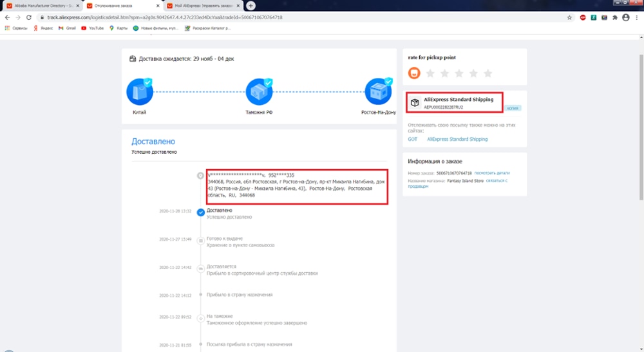The width and height of the screenshot is (644, 352).
Task: Open the Новые фильмы bookmark
Action: 156,28
